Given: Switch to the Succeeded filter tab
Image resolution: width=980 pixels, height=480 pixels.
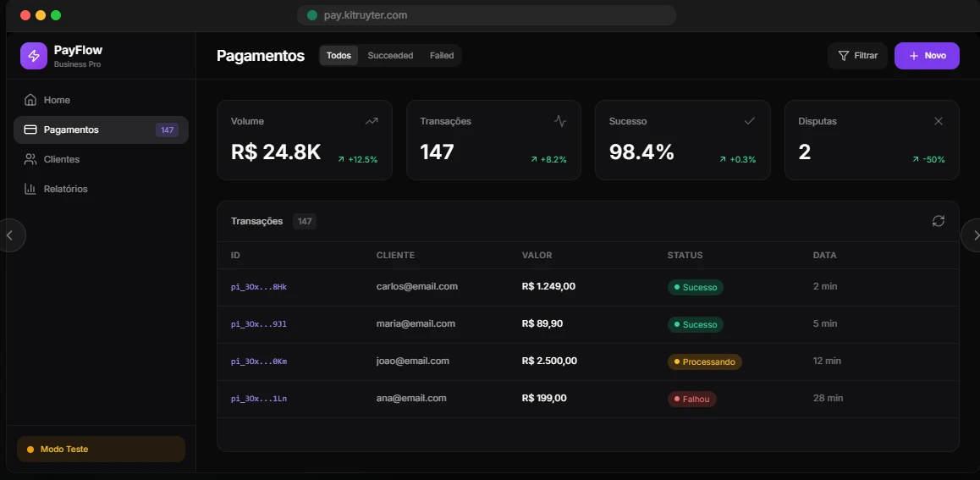Looking at the screenshot, I should pyautogui.click(x=390, y=56).
